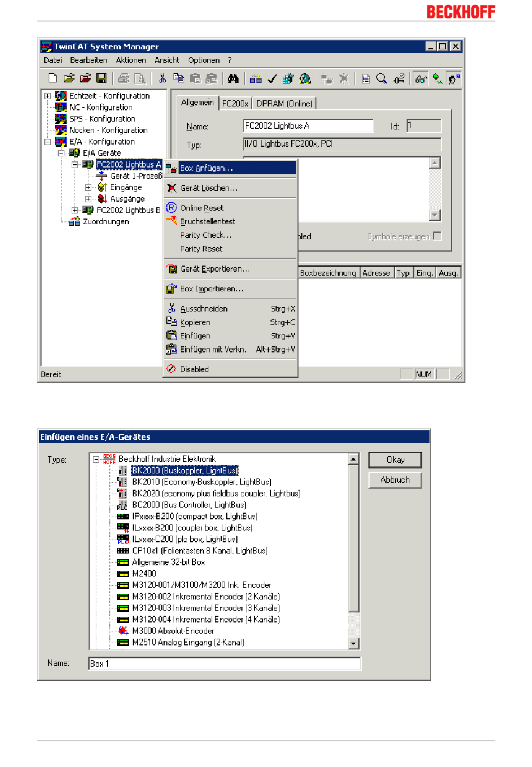Viewport: 532px width, 767px height.
Task: Choose Box Anfügen... in the context menu
Action: click(x=230, y=168)
